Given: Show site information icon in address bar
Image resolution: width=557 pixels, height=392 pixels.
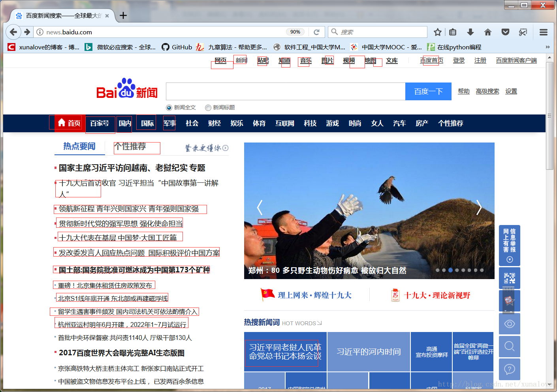Looking at the screenshot, I should point(40,32).
